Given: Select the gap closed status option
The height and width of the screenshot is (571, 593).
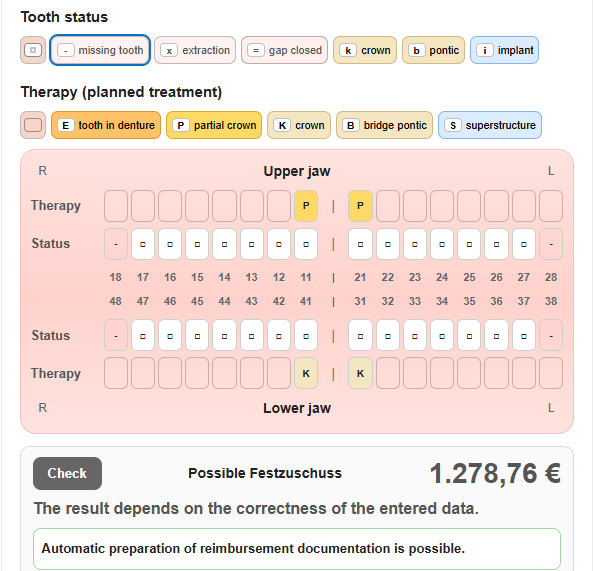Looking at the screenshot, I should [284, 50].
